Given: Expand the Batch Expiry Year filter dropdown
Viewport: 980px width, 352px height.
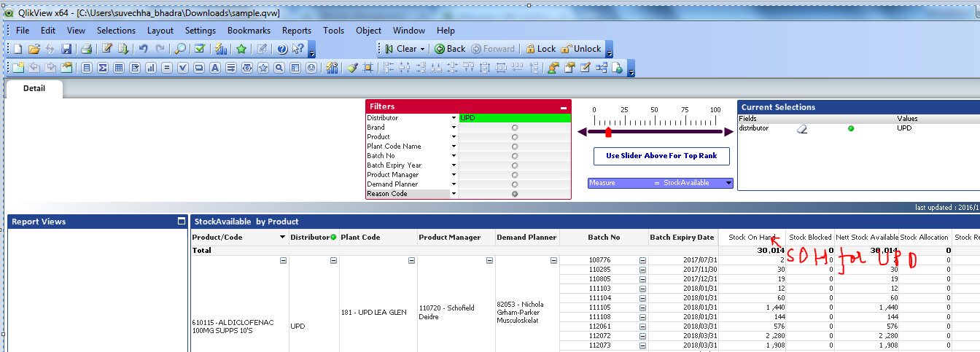Looking at the screenshot, I should point(454,165).
